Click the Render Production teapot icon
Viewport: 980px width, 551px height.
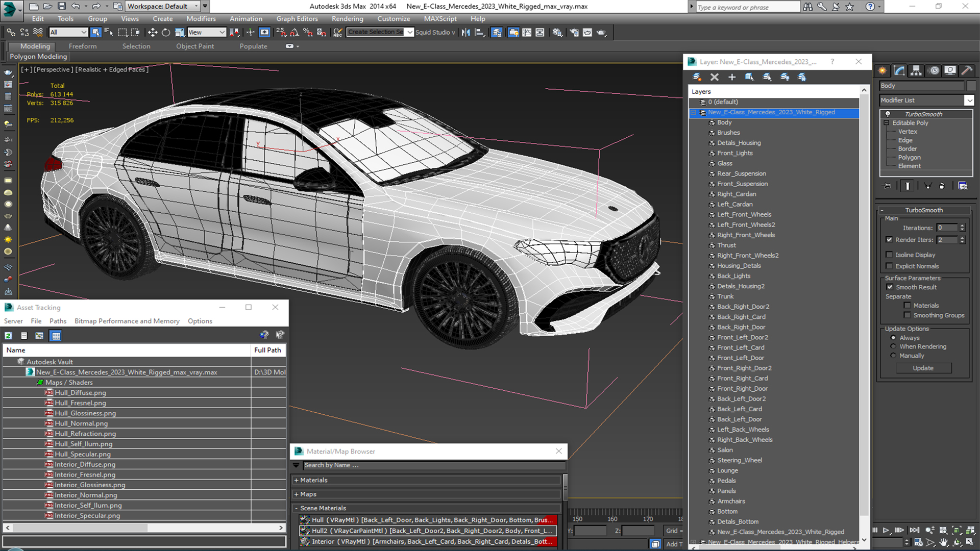coord(601,32)
